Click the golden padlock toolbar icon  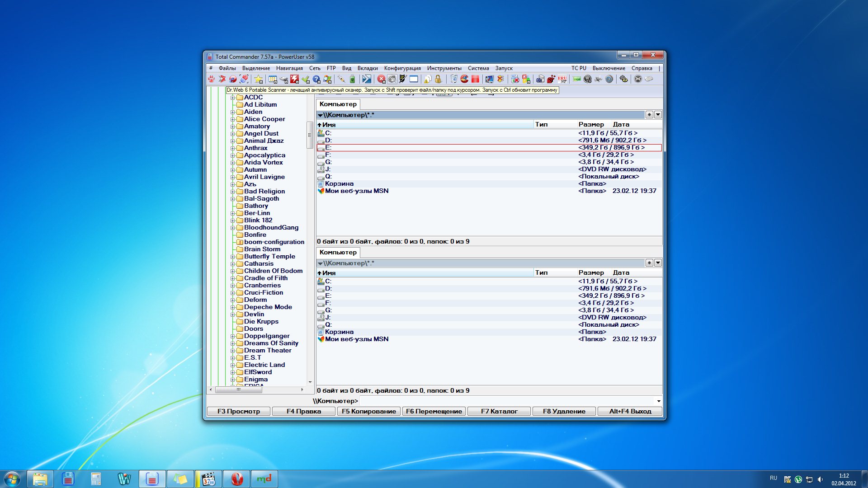tap(438, 79)
